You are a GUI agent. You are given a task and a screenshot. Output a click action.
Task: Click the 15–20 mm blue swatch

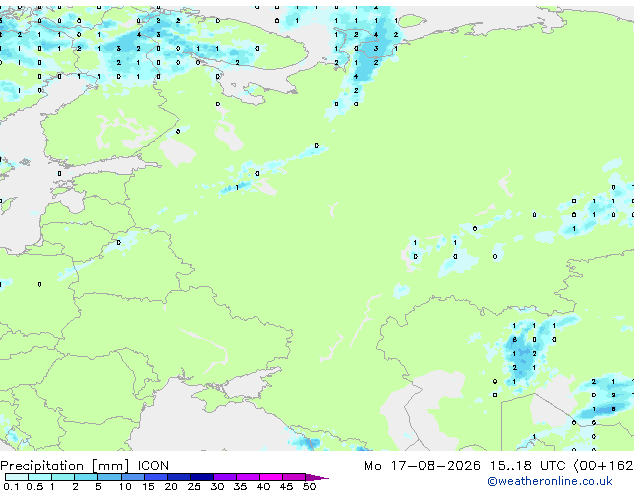[x=156, y=477]
